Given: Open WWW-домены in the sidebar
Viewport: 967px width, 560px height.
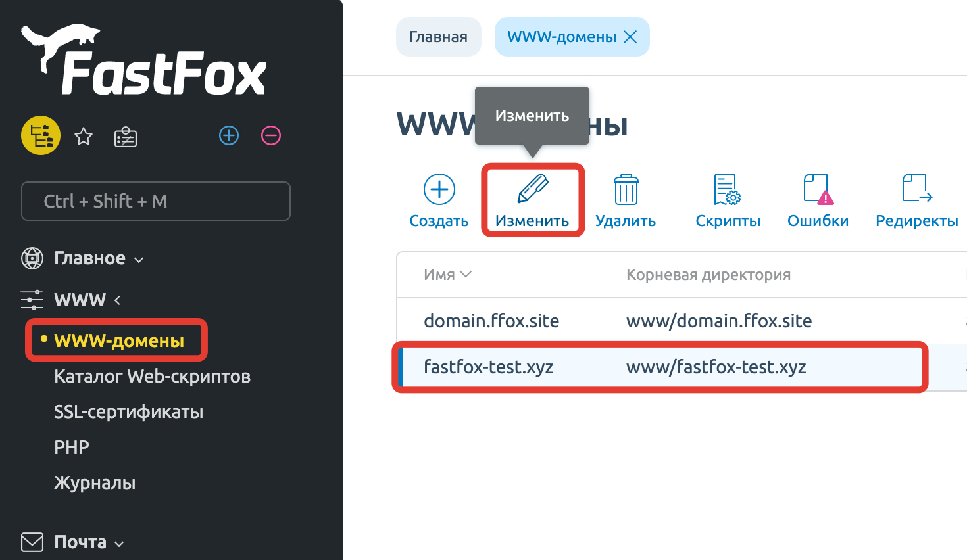Looking at the screenshot, I should 119,340.
